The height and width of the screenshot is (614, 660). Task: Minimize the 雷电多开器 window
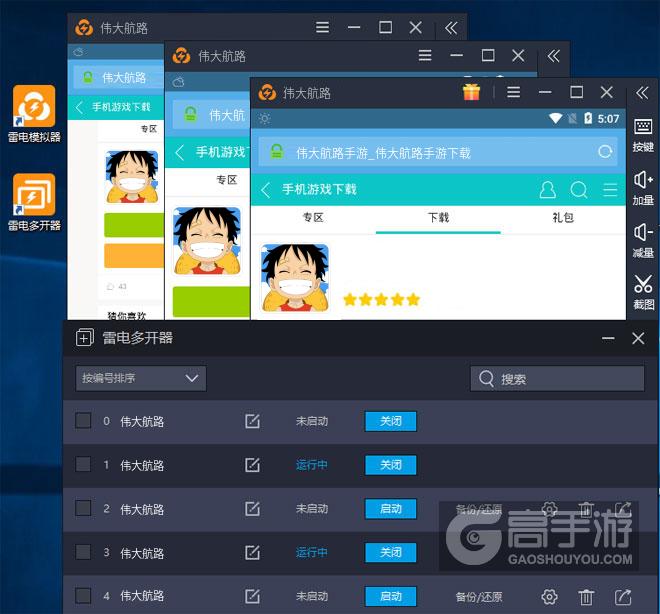pyautogui.click(x=608, y=338)
